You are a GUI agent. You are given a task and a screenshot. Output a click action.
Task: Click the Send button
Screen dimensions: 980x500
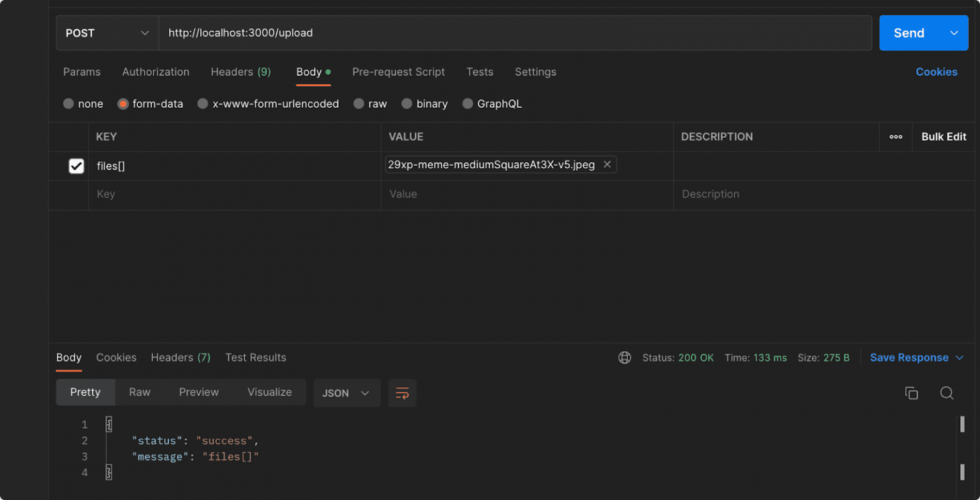pyautogui.click(x=908, y=33)
